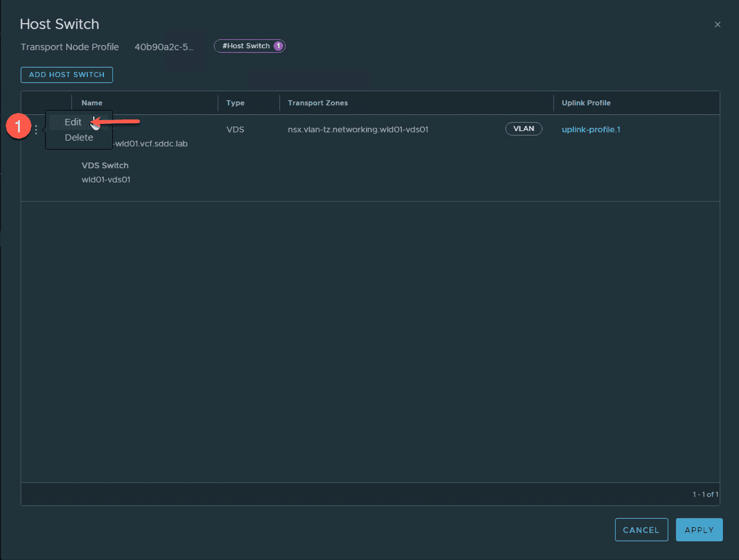739x560 pixels.
Task: Click the VLAN badge on transport zone
Action: tap(523, 129)
